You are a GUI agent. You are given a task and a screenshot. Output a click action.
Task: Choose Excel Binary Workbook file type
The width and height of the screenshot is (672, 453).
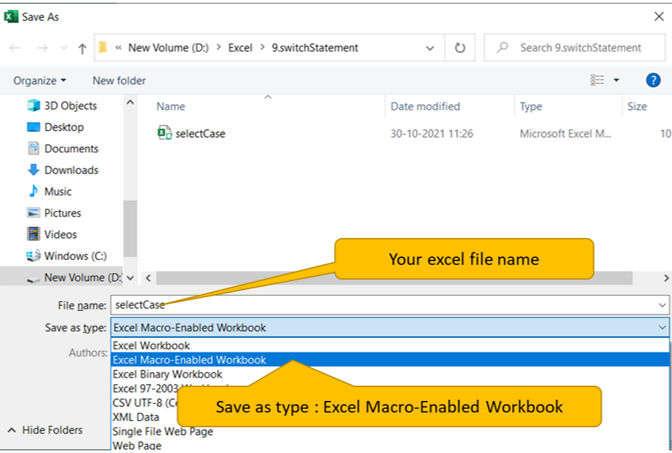point(167,374)
